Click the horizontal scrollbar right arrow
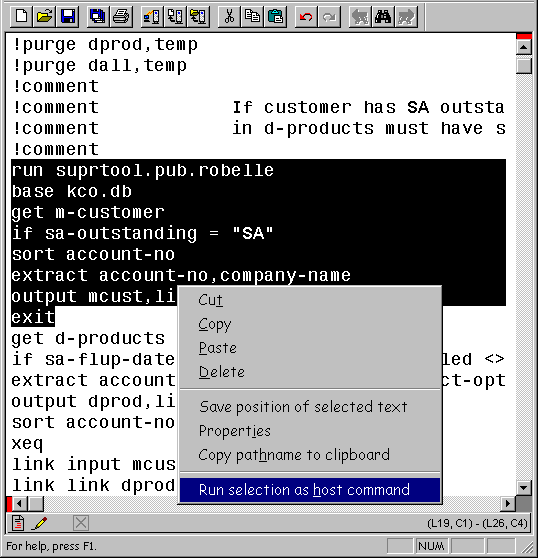This screenshot has height=558, width=538. click(x=508, y=504)
